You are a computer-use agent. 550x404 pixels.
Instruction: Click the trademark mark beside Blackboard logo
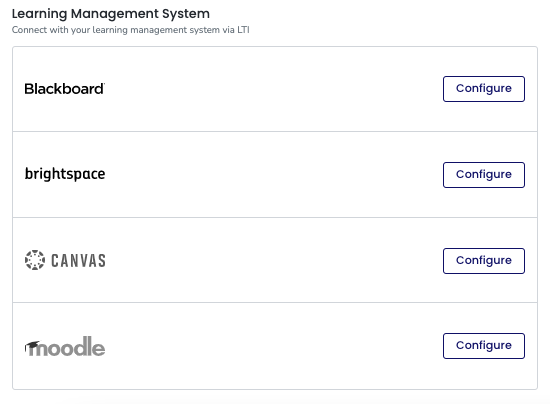104,84
